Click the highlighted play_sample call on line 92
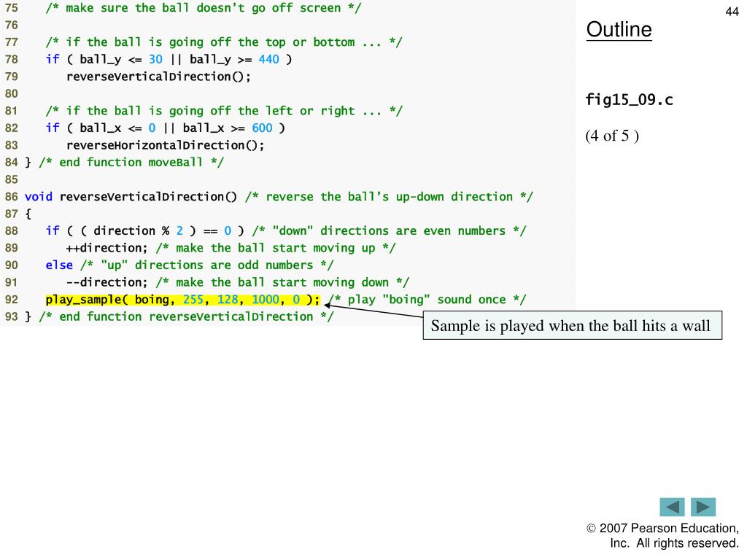 [x=183, y=300]
